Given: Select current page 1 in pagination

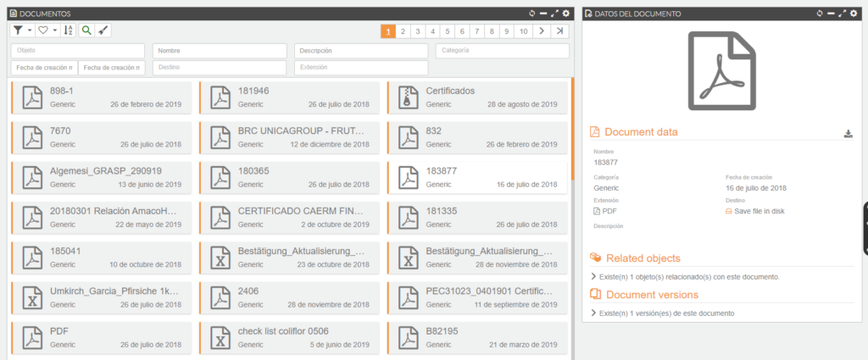Looking at the screenshot, I should (x=388, y=31).
